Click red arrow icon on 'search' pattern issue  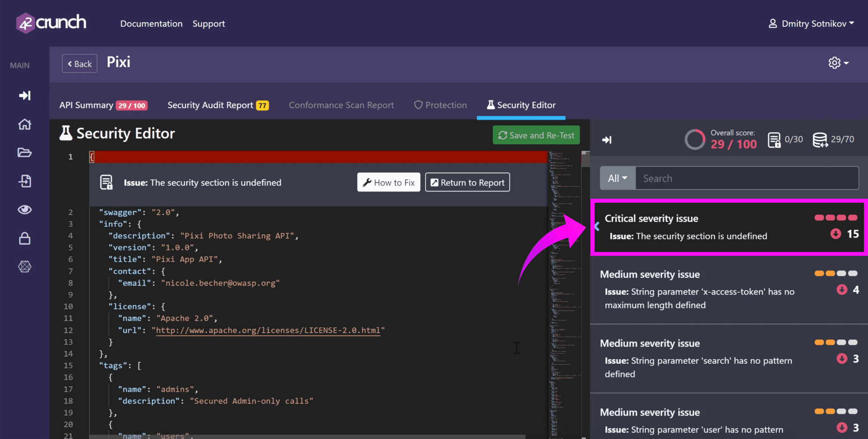[842, 358]
